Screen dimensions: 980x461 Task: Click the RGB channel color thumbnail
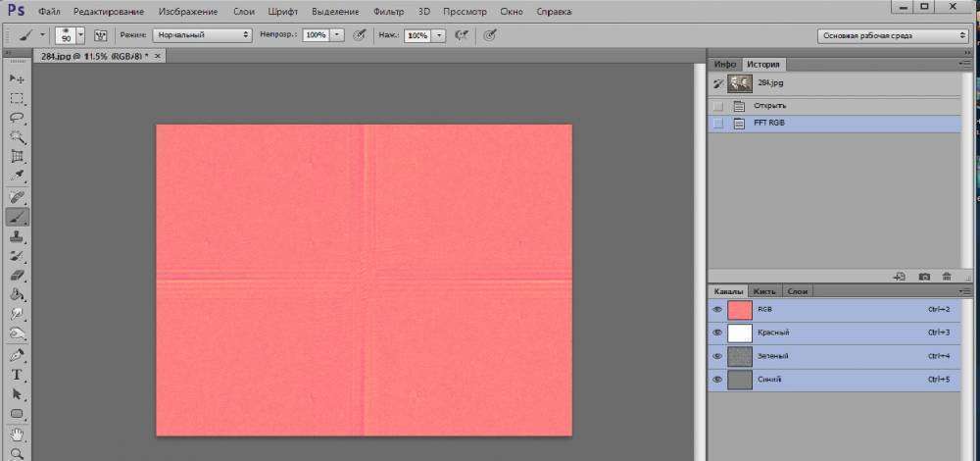[740, 309]
